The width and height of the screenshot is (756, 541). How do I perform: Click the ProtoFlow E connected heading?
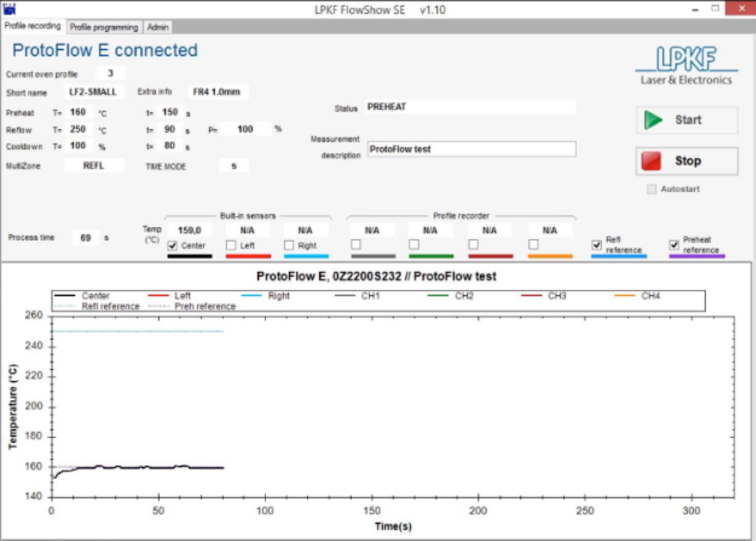point(105,50)
